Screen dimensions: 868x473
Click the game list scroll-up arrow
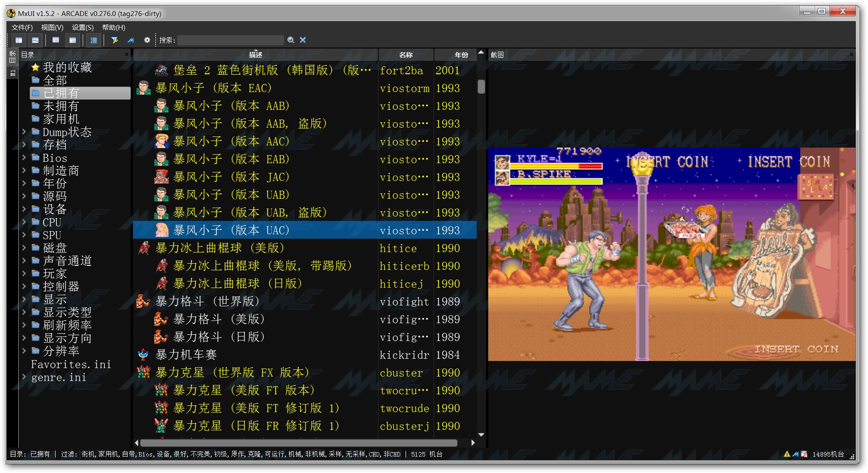(x=481, y=53)
